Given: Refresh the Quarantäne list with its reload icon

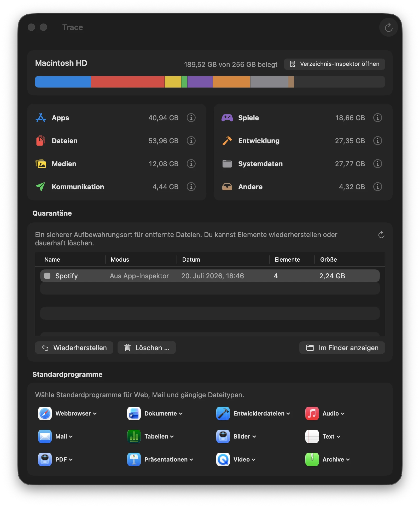Looking at the screenshot, I should (381, 235).
